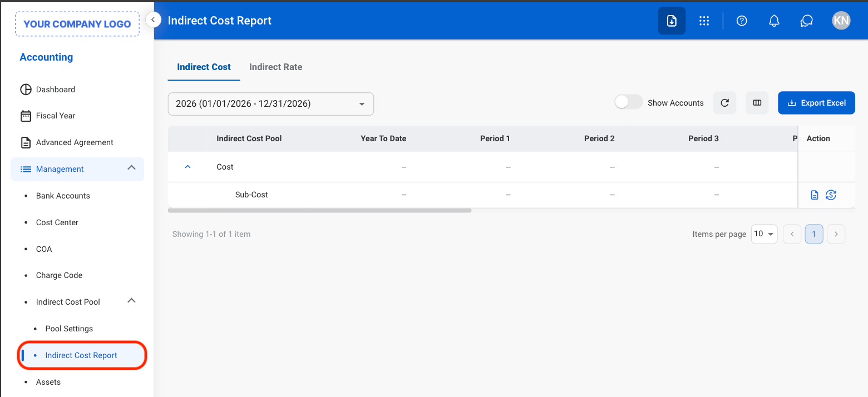Click the Management list icon
868x397 pixels.
(x=26, y=169)
